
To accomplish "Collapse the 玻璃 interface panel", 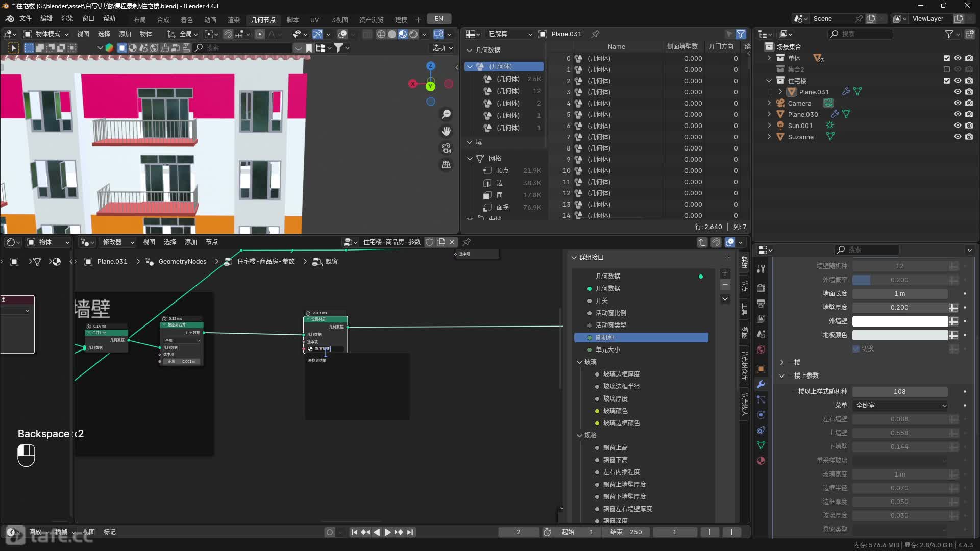I will (x=579, y=362).
